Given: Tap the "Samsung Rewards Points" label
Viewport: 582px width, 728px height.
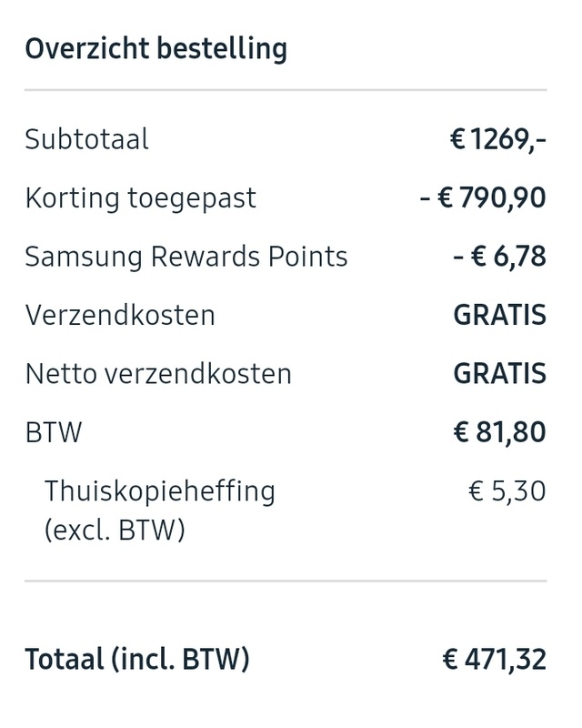Looking at the screenshot, I should click(x=186, y=257).
